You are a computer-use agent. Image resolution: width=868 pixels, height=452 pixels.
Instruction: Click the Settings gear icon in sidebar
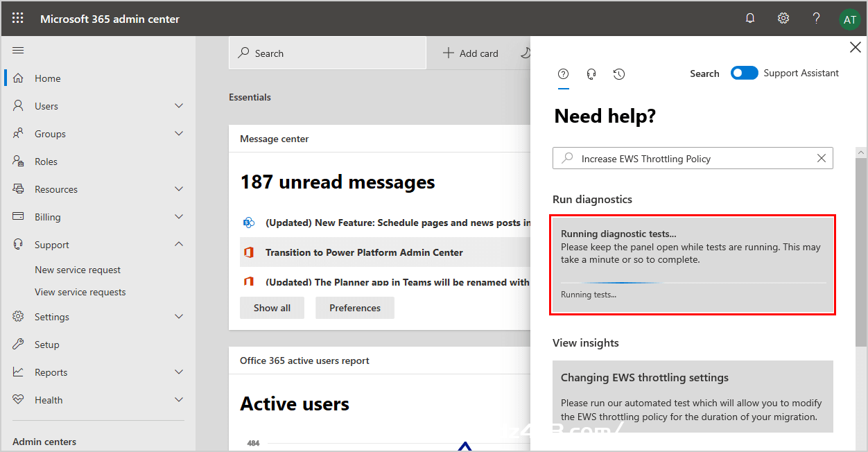[19, 317]
